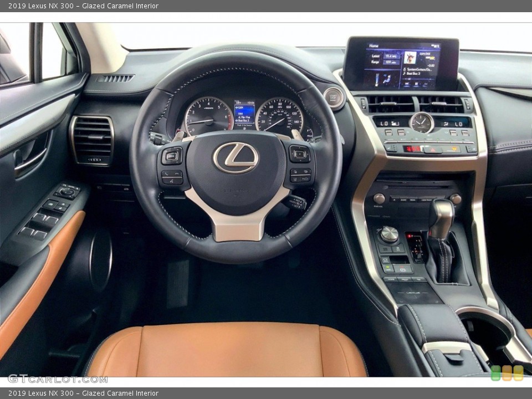
Task: Click the right tuning knob on the audio unit
Action: (456, 199)
